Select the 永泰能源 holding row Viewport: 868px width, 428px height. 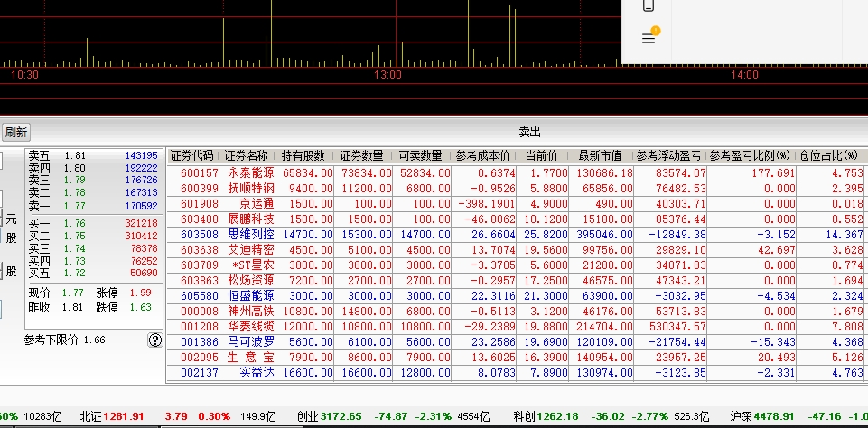(515, 172)
